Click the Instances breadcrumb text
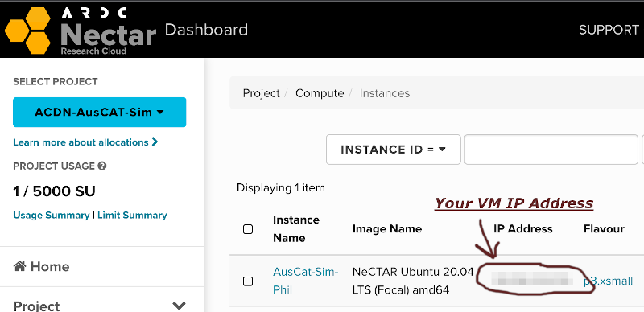The image size is (644, 312). click(x=385, y=93)
